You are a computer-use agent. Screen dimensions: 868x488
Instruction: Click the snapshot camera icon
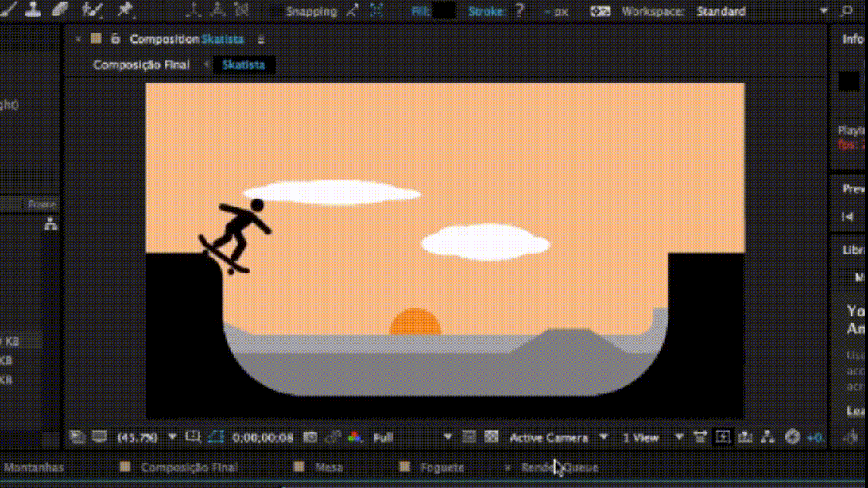click(x=310, y=437)
